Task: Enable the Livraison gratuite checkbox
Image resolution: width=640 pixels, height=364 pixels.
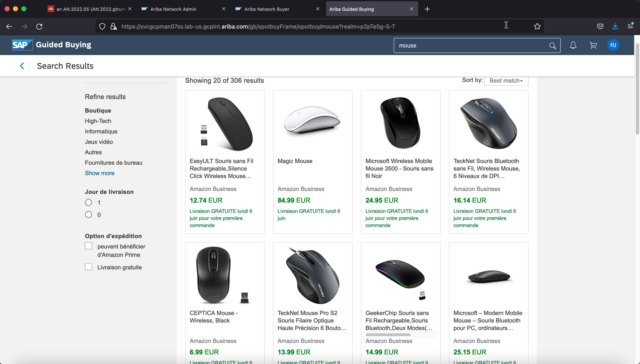Action: (88, 267)
